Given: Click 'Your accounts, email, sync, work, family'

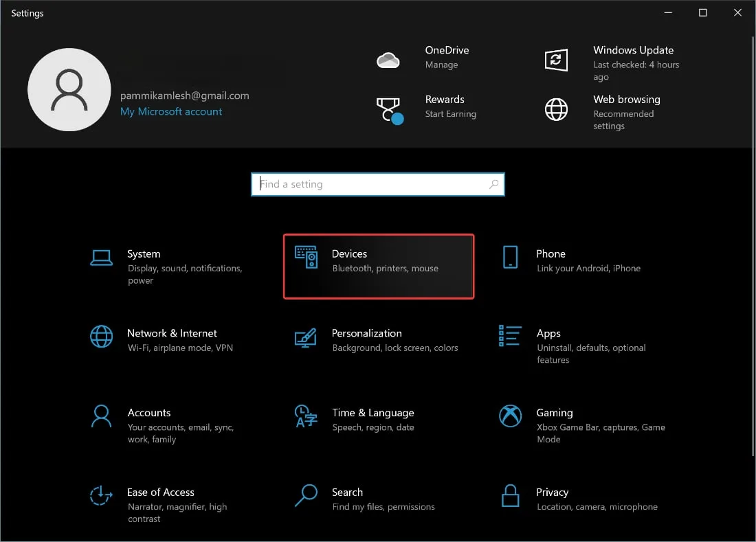Looking at the screenshot, I should coord(181,433).
